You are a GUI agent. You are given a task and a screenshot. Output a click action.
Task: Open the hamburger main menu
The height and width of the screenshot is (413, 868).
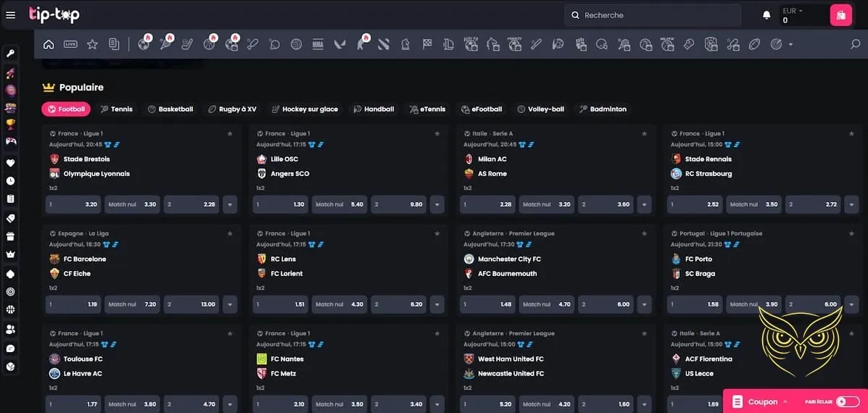pos(10,15)
